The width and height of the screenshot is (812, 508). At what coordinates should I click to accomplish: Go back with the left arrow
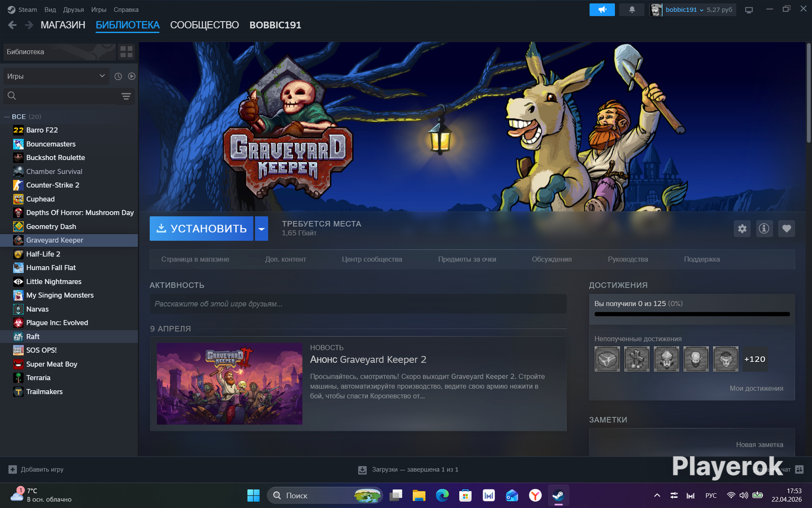(13, 25)
